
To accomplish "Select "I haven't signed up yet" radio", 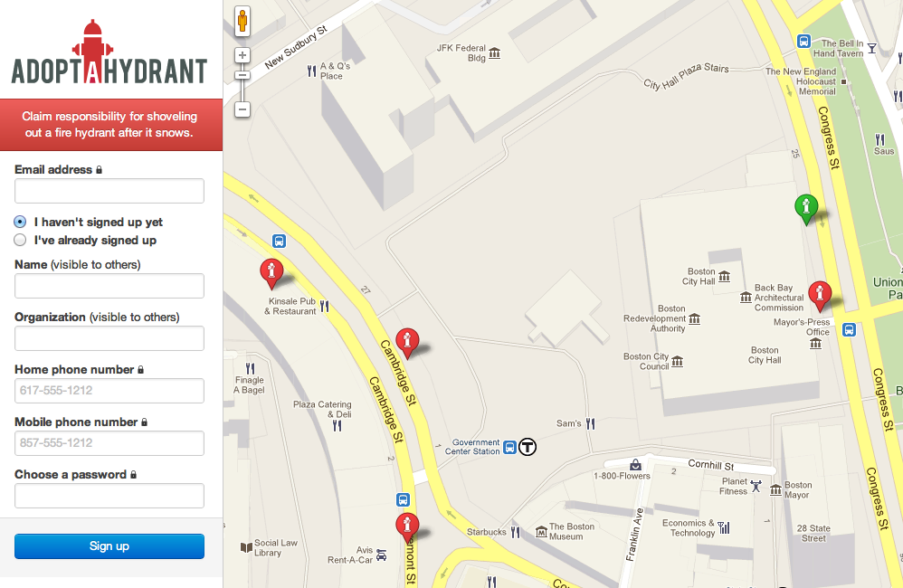I will (20, 222).
